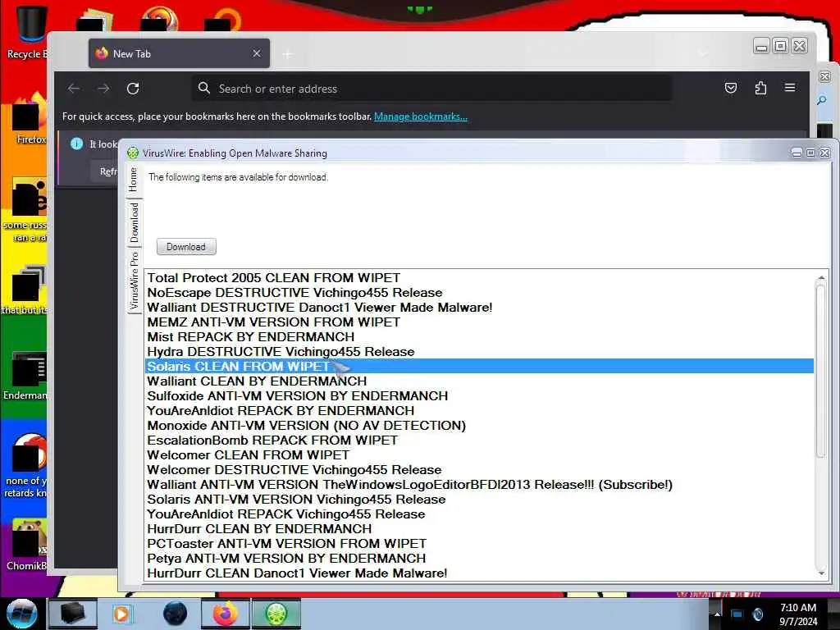Select the New Tab tab

pos(179,53)
